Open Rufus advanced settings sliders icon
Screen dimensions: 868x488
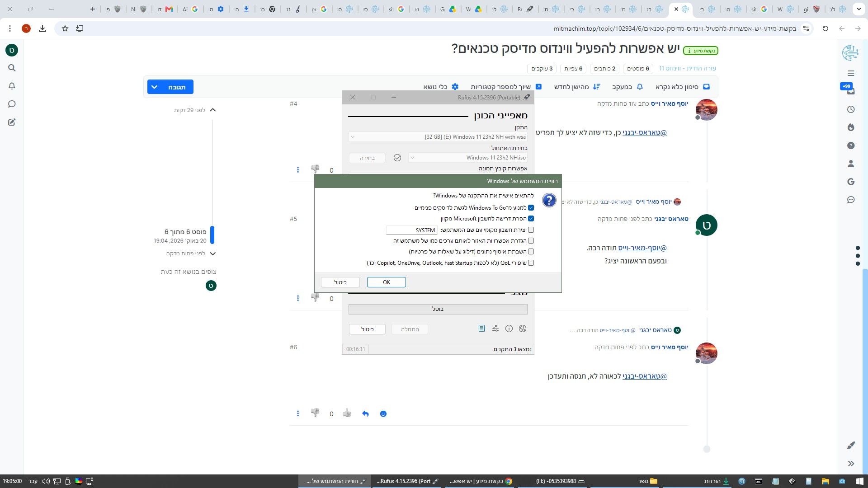pyautogui.click(x=495, y=328)
